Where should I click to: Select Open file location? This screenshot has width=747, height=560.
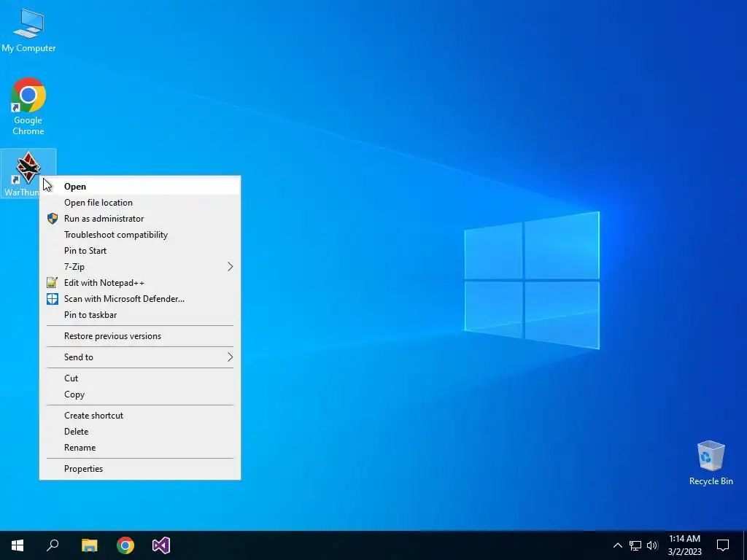pos(140,203)
